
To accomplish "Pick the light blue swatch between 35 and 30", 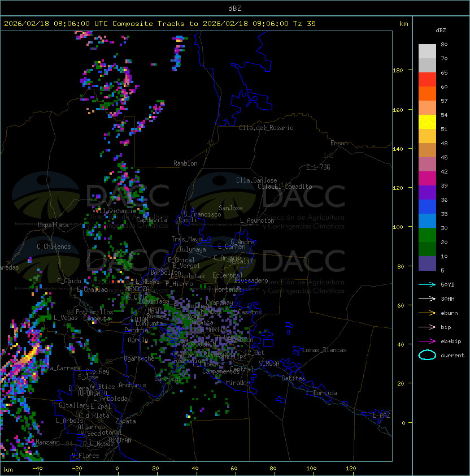I will click(x=427, y=220).
